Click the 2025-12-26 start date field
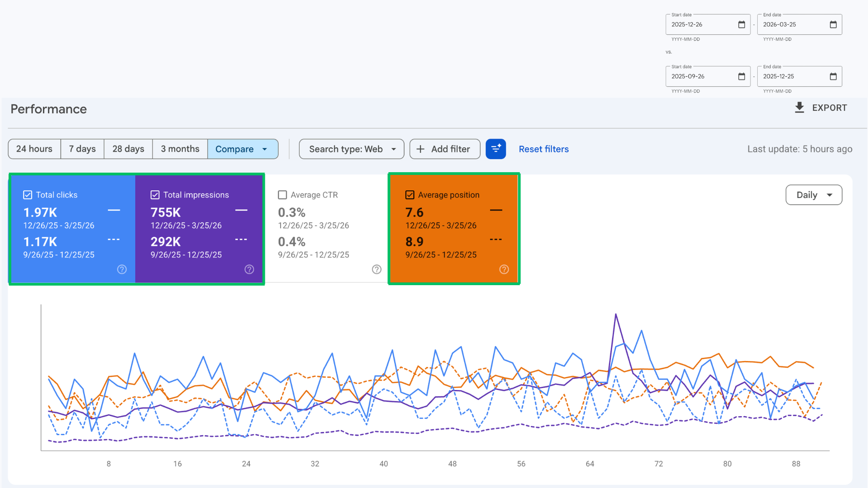The height and width of the screenshot is (488, 868). point(708,24)
